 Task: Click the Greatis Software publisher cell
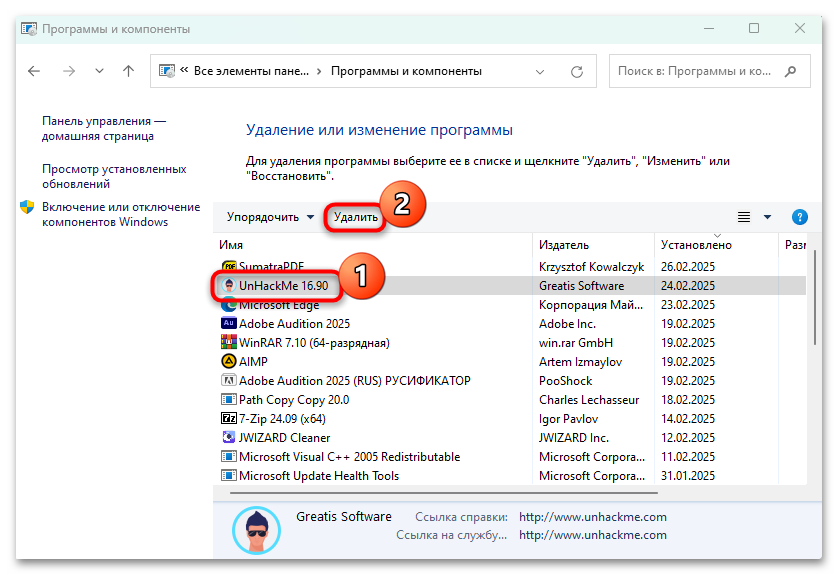[x=581, y=285]
